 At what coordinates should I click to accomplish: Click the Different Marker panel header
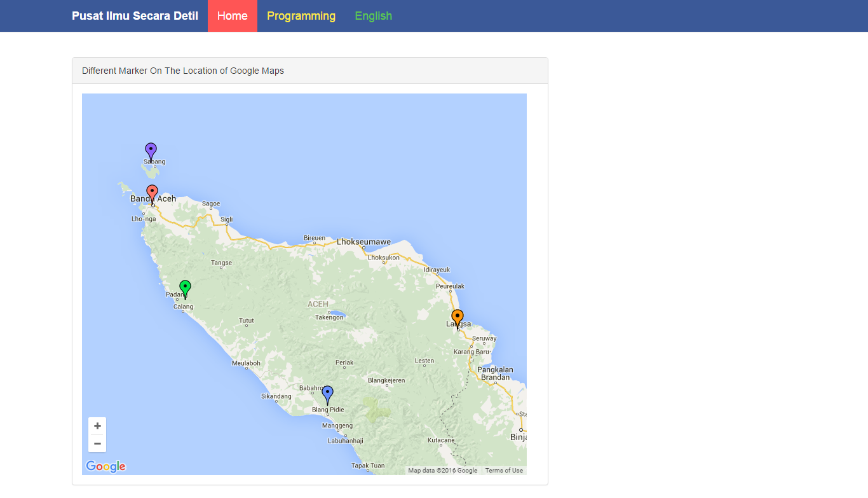182,71
